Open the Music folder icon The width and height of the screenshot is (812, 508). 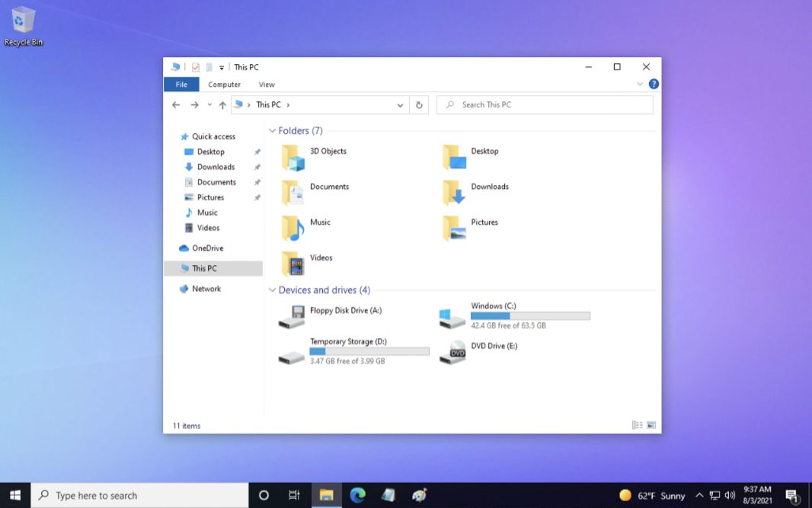[293, 228]
